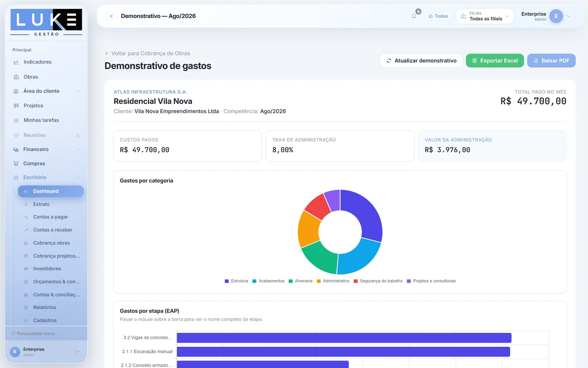Screen dimensions: 588x368
Task: Open the Filial 'Todas as filiais' dropdown
Action: 485,16
